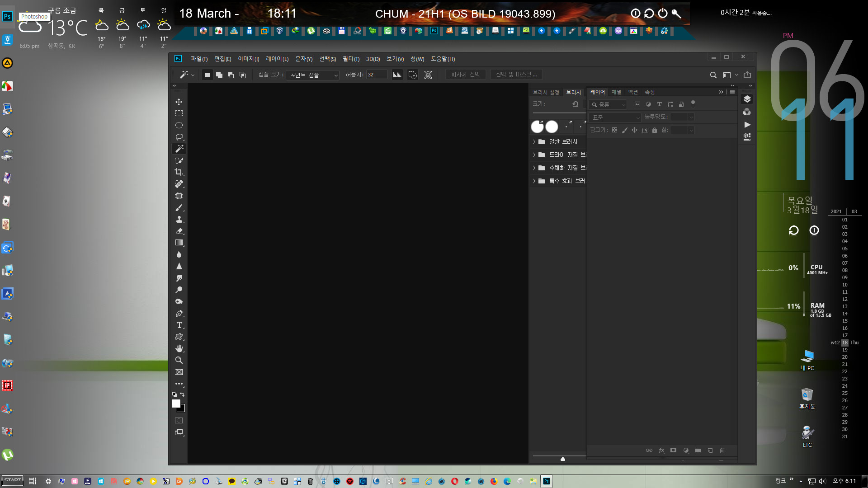Image resolution: width=868 pixels, height=488 pixels.
Task: Select the Hand tool
Action: pos(179,348)
